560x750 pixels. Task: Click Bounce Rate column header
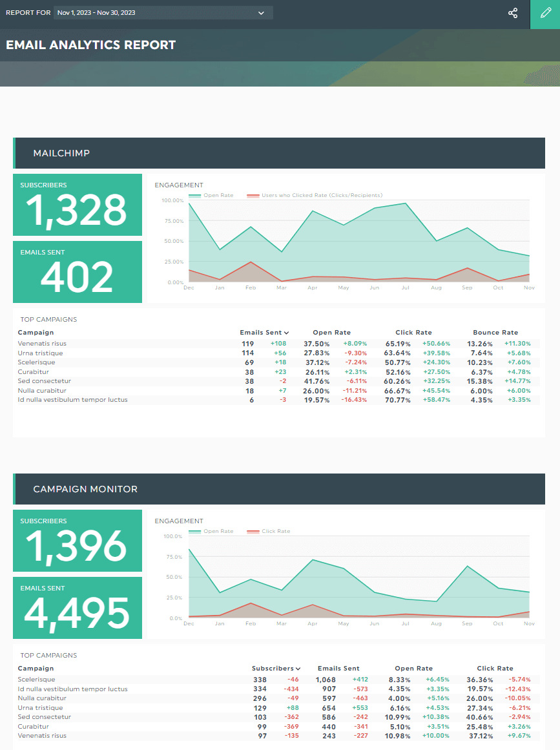[x=495, y=333]
